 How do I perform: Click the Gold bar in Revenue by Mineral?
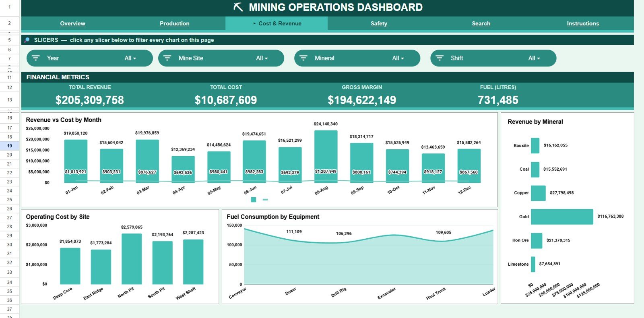click(x=562, y=217)
